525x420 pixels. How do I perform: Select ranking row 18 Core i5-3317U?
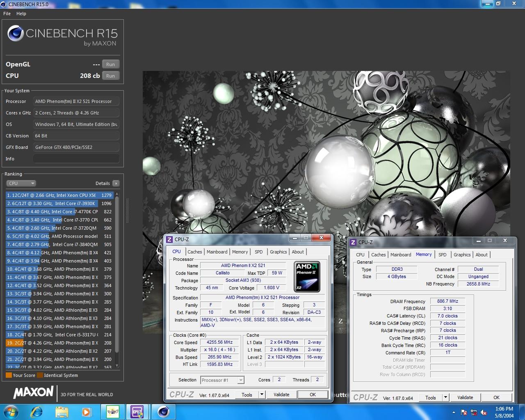pos(59,335)
